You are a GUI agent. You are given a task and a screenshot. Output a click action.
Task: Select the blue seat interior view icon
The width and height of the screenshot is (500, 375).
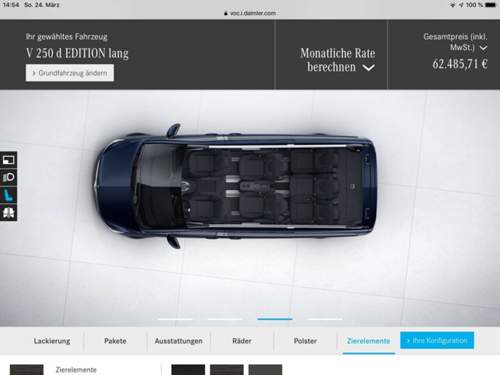pos(8,195)
